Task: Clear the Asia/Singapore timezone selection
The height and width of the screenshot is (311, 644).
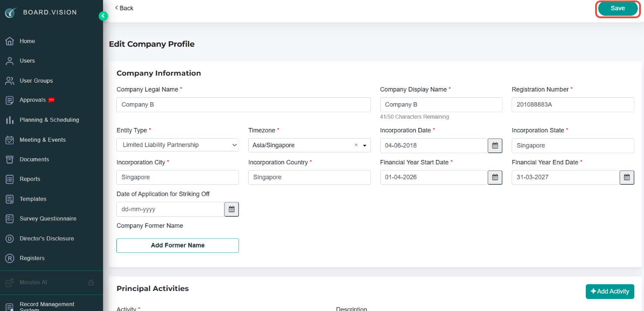Action: pos(356,145)
